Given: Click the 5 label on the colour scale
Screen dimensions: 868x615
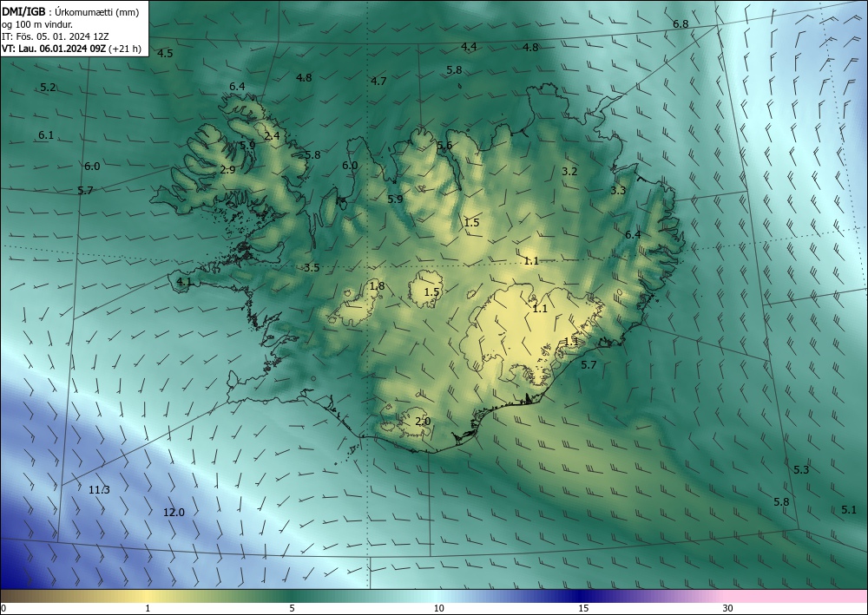Looking at the screenshot, I should pos(292,608).
